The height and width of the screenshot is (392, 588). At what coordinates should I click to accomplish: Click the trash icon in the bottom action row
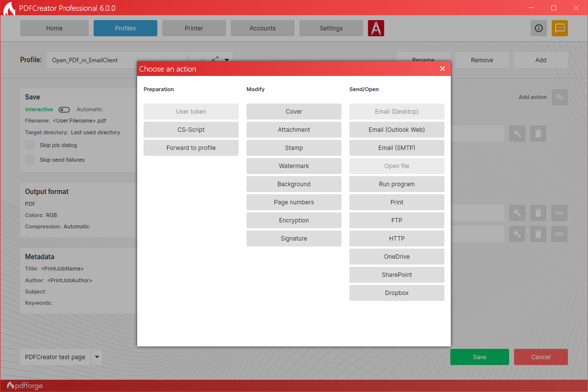point(538,234)
